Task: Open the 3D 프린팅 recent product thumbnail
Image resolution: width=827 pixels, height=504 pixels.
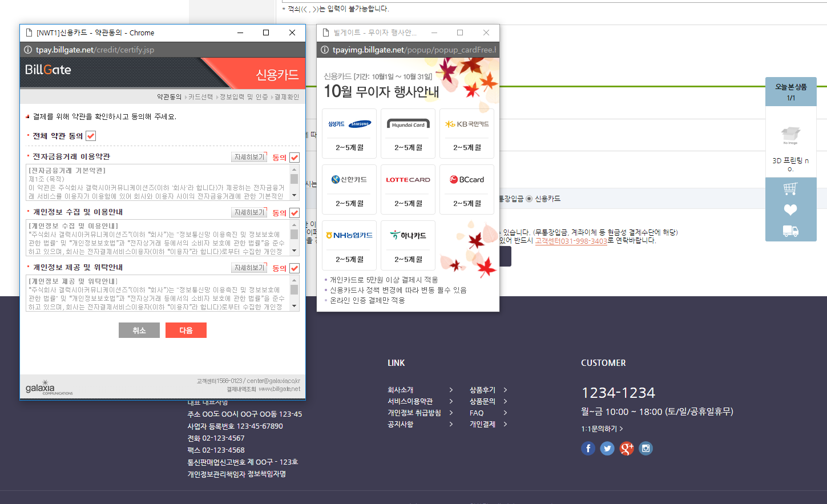Action: point(790,135)
